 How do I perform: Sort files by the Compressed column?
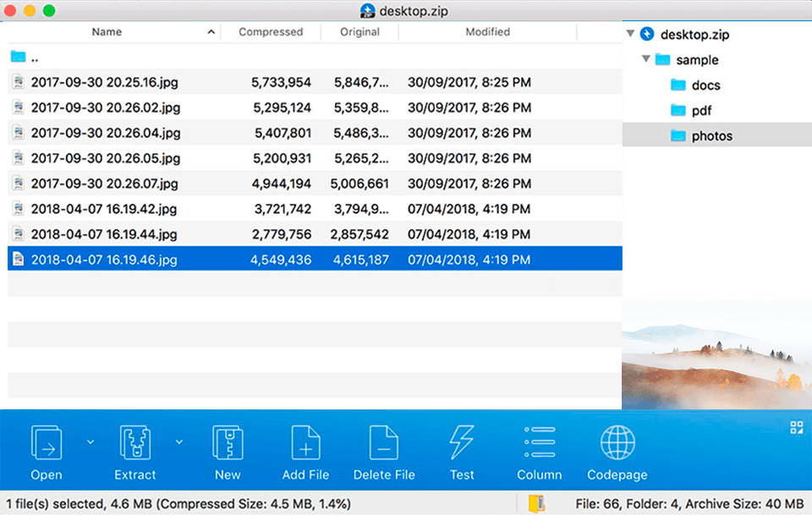pyautogui.click(x=271, y=31)
